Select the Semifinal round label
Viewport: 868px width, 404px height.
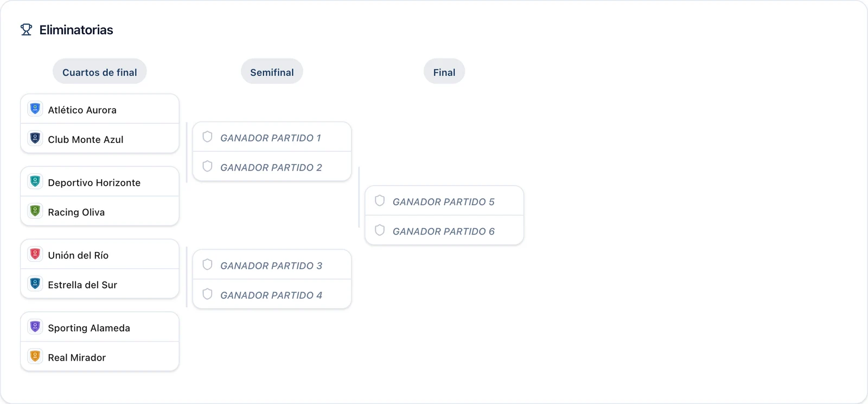pos(272,72)
